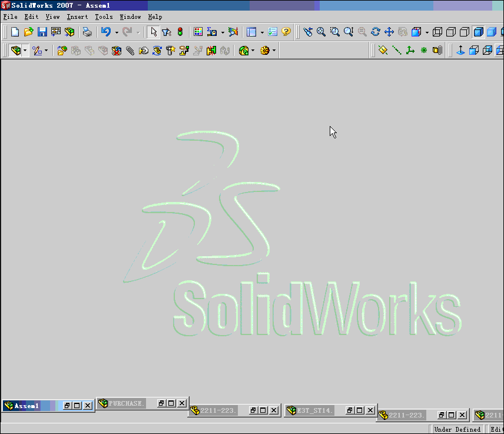Click the Rebuild traffic light icon

click(180, 32)
